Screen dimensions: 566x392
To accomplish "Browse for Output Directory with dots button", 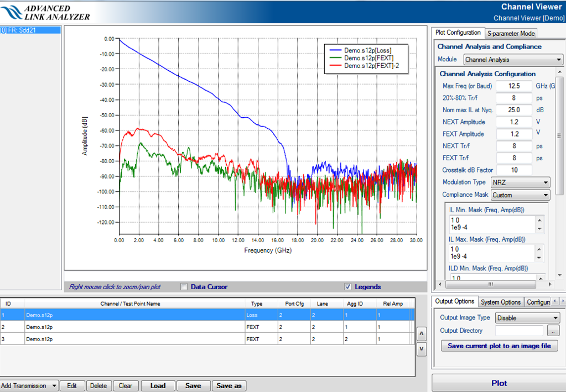I will point(553,331).
